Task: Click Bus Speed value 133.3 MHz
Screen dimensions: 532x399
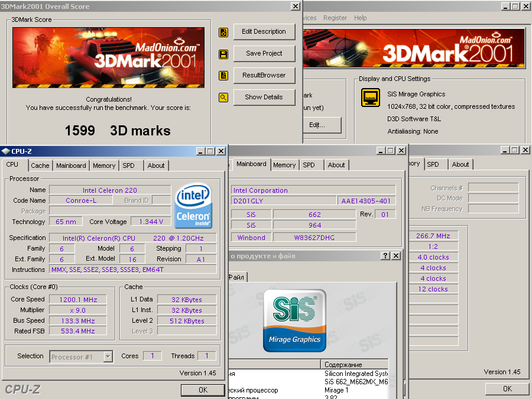Action: click(x=78, y=320)
